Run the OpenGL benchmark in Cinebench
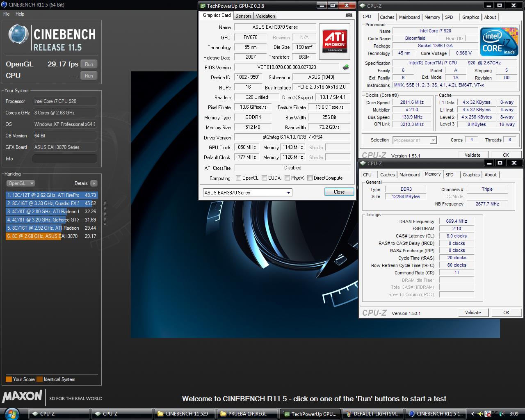 89,64
